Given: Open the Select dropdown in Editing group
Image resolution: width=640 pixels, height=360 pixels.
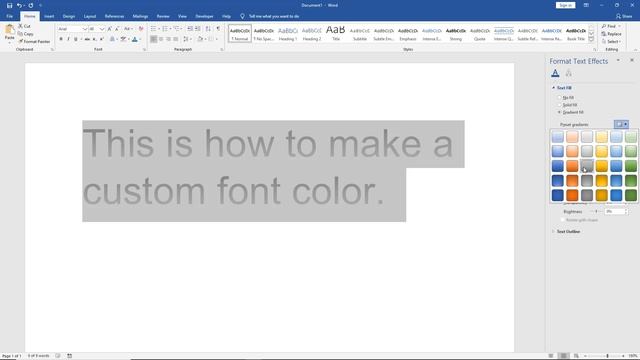Looking at the screenshot, I should click(611, 42).
